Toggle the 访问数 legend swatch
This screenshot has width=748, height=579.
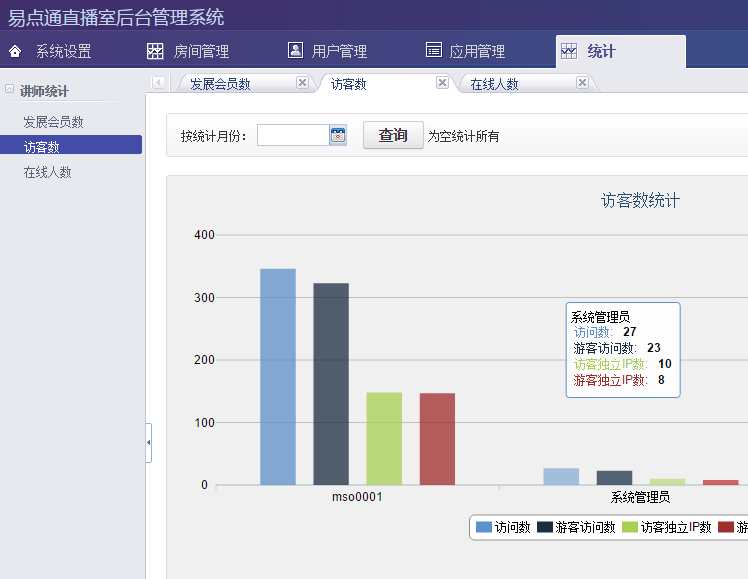point(484,527)
